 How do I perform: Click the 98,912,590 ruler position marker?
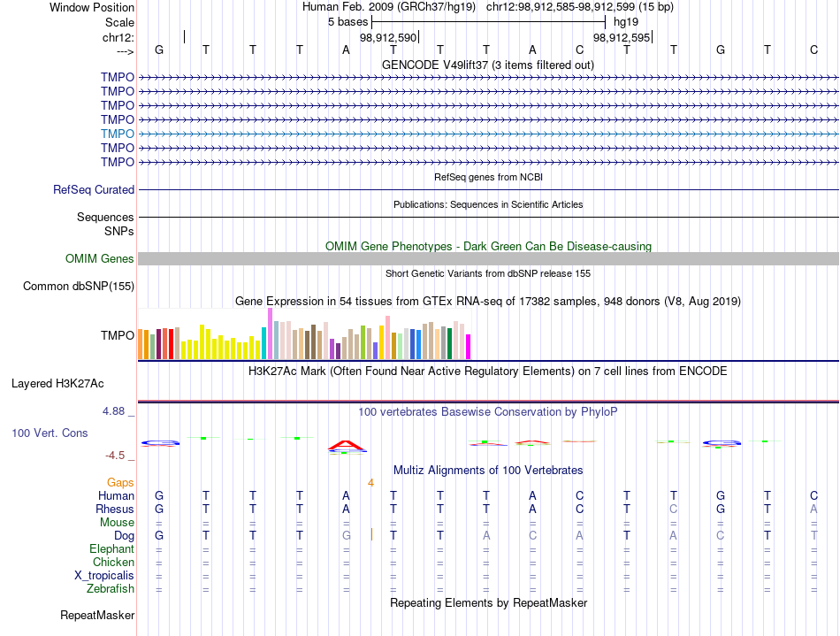[x=389, y=37]
